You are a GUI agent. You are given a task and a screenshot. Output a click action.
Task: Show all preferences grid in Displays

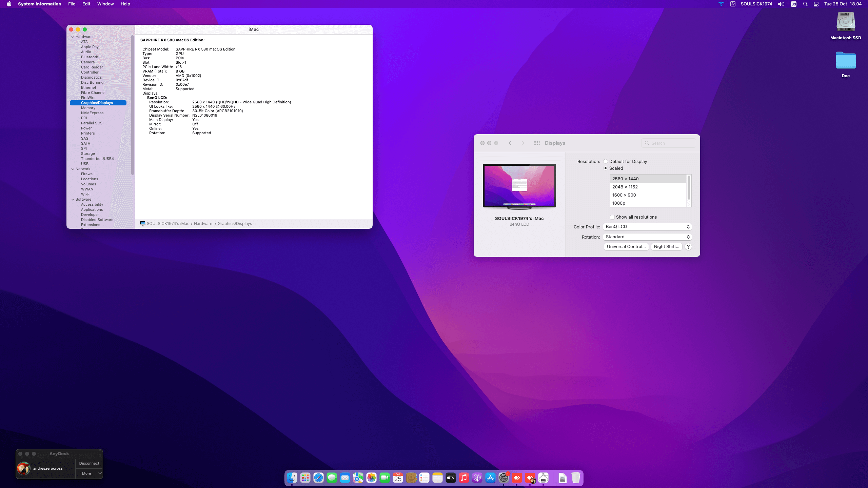click(536, 143)
